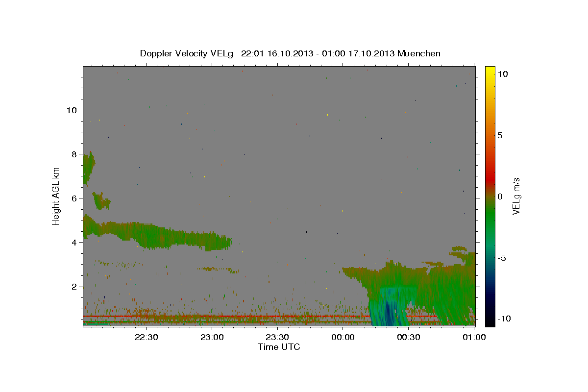588x392 pixels.
Task: Click the small cloud patch at 8 km
Action: 88,169
